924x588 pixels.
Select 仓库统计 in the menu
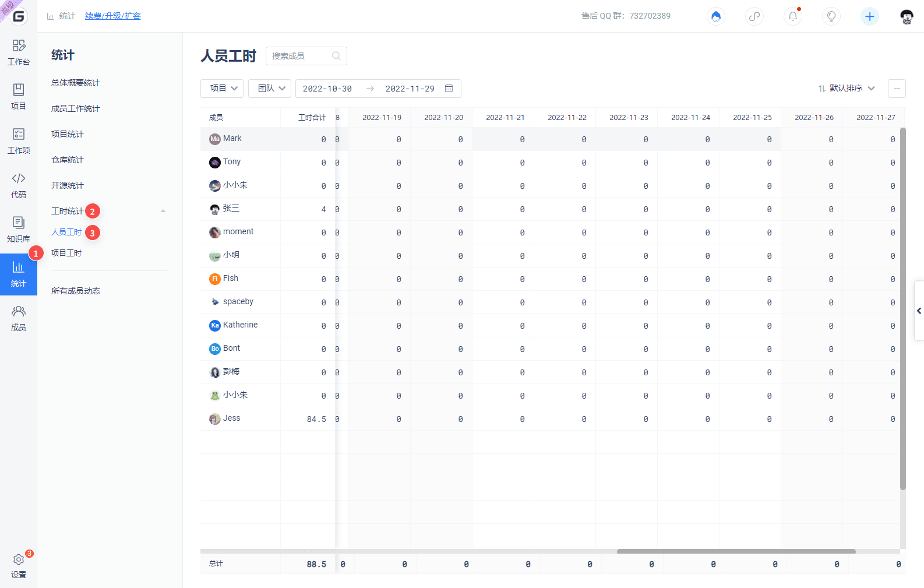pos(68,160)
